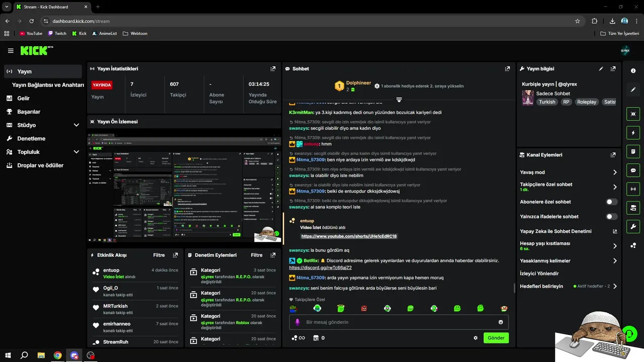Pop out the Sohbet chat panel
644x362 pixels.
pyautogui.click(x=508, y=69)
